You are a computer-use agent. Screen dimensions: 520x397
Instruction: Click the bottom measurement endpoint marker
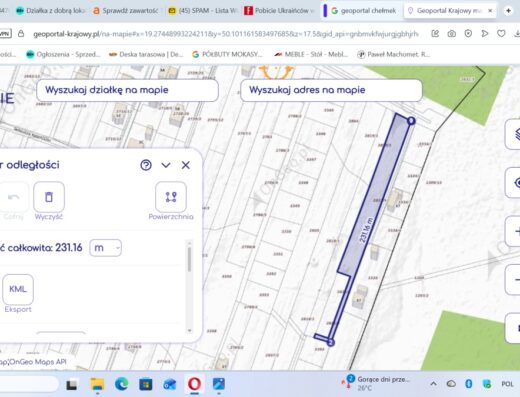[x=330, y=342]
